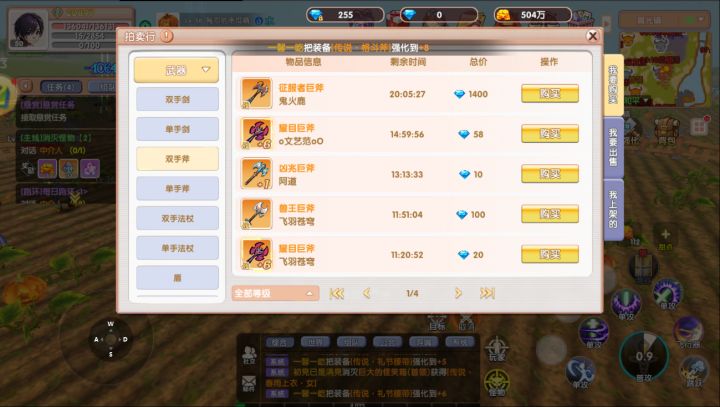
Task: Click the player avatar portrait
Action: (x=28, y=29)
